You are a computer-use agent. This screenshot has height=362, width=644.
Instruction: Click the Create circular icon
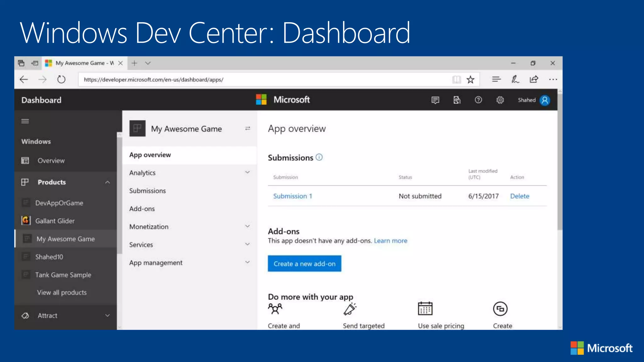coord(500,309)
